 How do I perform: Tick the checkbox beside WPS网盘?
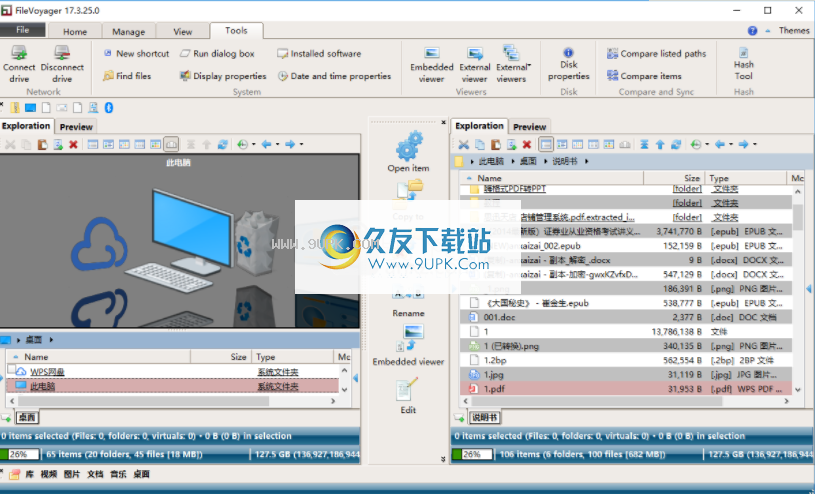(x=11, y=370)
